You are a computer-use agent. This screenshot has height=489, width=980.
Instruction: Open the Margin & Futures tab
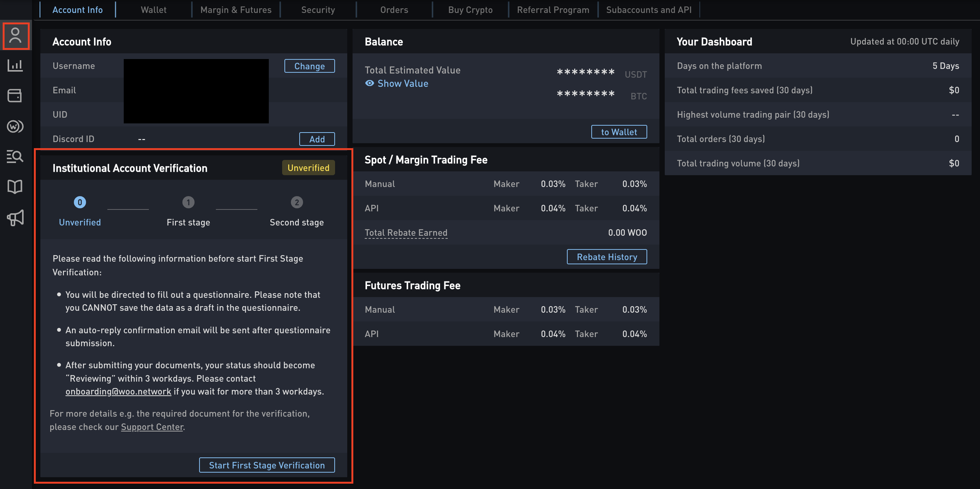[x=236, y=10]
